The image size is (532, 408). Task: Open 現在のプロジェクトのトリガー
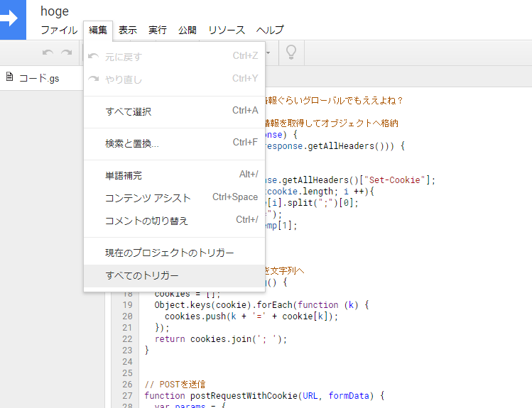click(x=170, y=253)
